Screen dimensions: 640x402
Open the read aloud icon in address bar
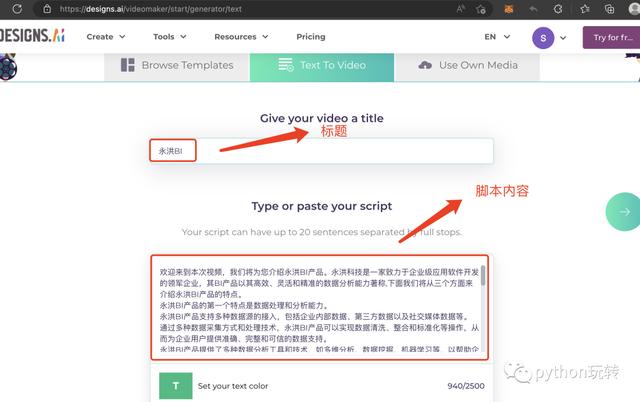pos(460,9)
